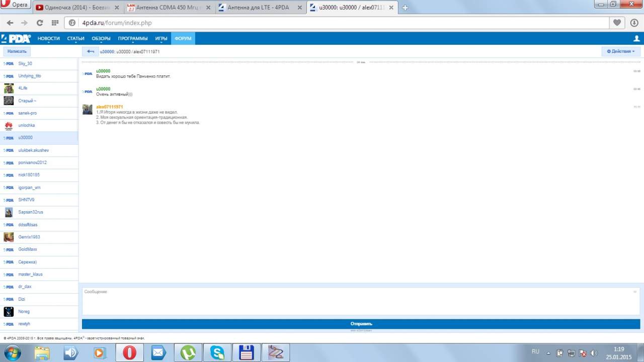Click the Старый ~ contact avatar
This screenshot has width=644, height=362.
point(9,101)
